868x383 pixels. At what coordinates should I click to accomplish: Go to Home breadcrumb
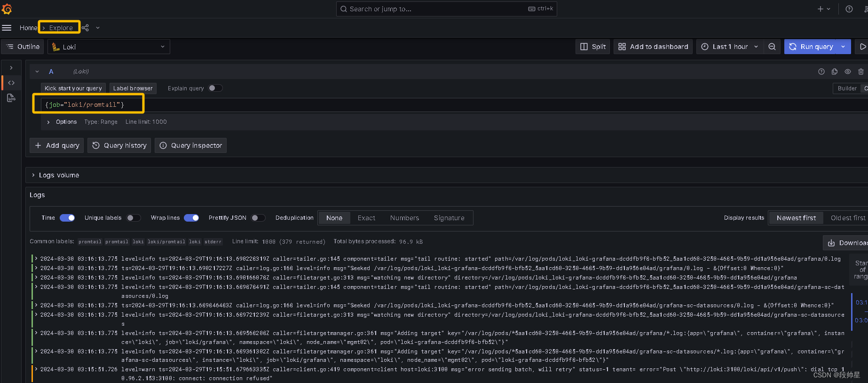pyautogui.click(x=28, y=28)
